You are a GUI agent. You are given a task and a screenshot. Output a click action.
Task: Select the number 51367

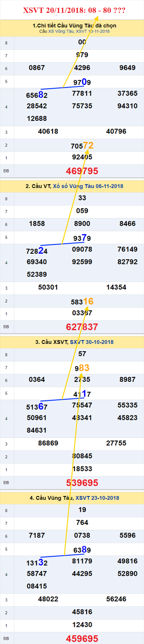point(37,407)
